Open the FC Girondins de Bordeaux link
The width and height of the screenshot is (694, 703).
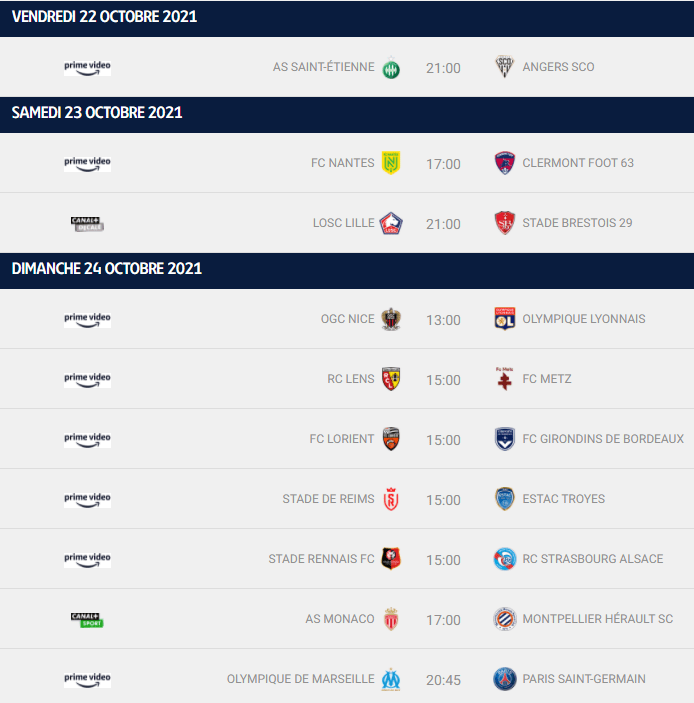click(x=603, y=439)
